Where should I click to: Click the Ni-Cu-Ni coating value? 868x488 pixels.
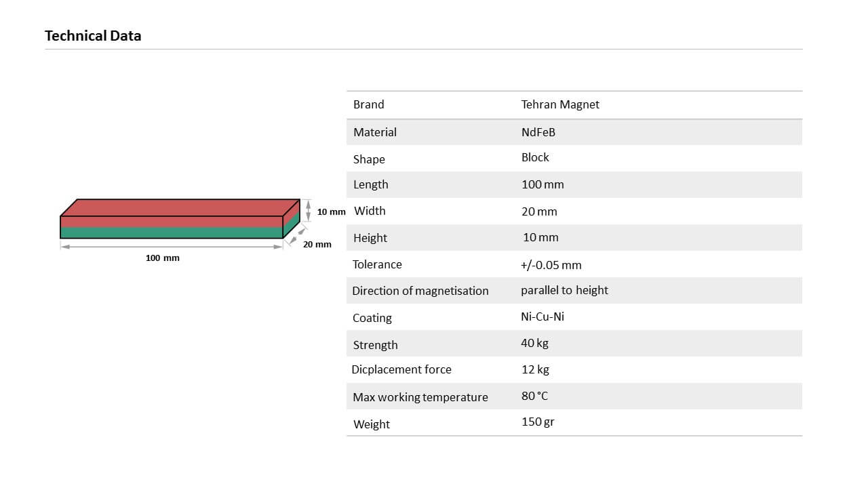(x=542, y=317)
